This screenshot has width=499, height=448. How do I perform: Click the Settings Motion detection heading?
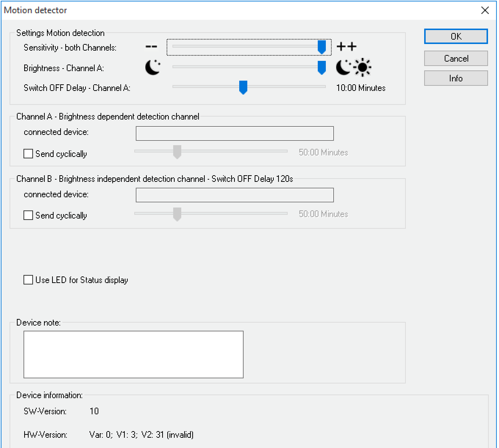pyautogui.click(x=61, y=33)
